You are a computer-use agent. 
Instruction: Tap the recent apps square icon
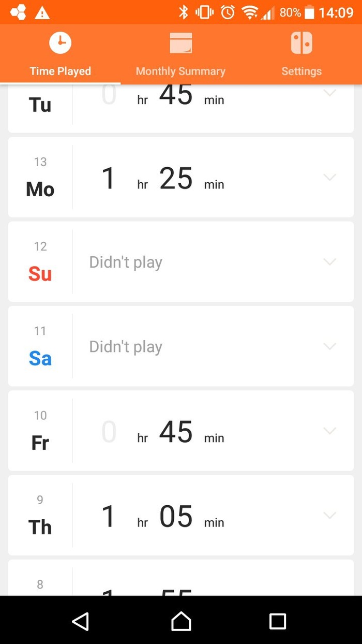278,621
